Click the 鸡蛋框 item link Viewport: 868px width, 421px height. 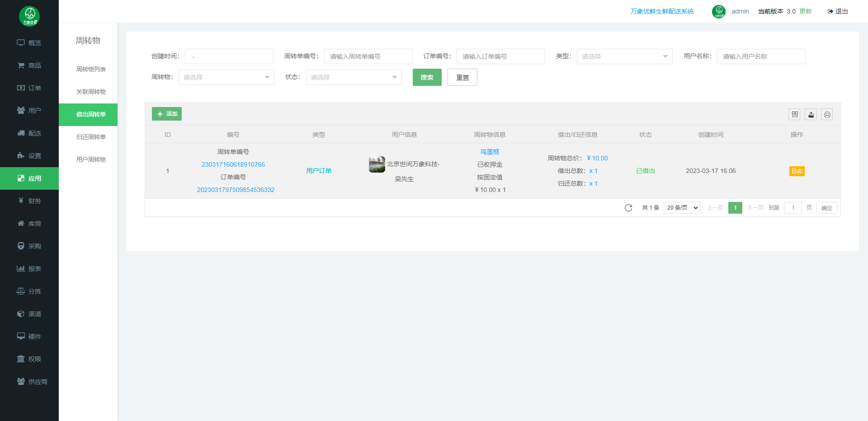click(490, 152)
